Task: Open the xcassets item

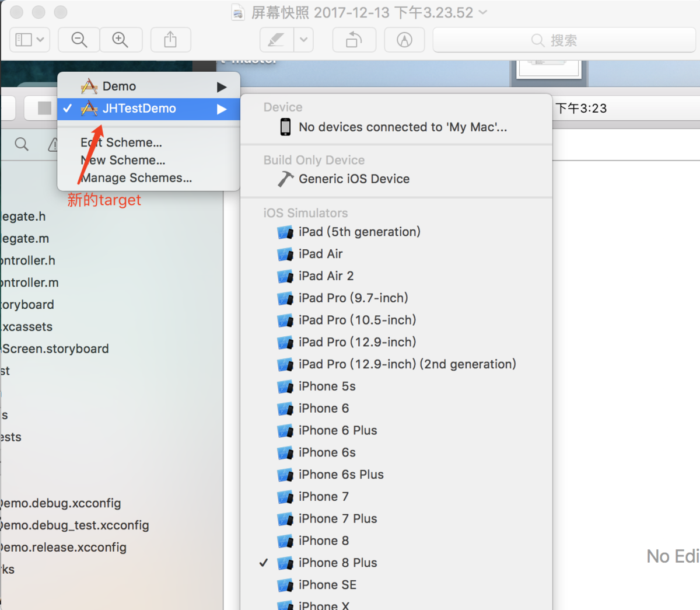Action: point(27,327)
